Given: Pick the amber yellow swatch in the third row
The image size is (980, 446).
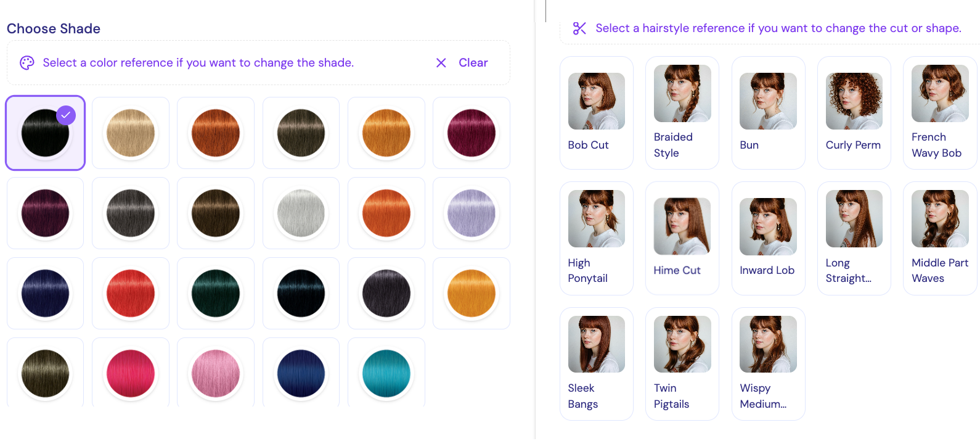Looking at the screenshot, I should (x=472, y=293).
